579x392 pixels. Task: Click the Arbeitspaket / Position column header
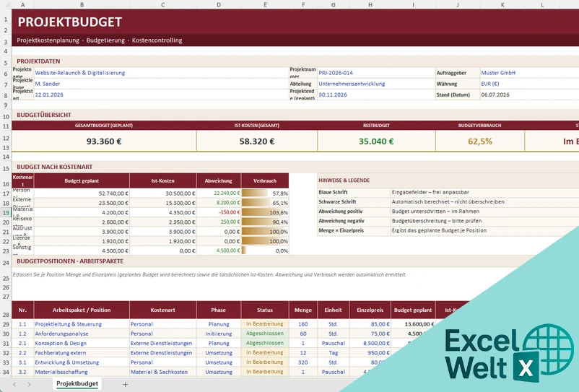82,310
